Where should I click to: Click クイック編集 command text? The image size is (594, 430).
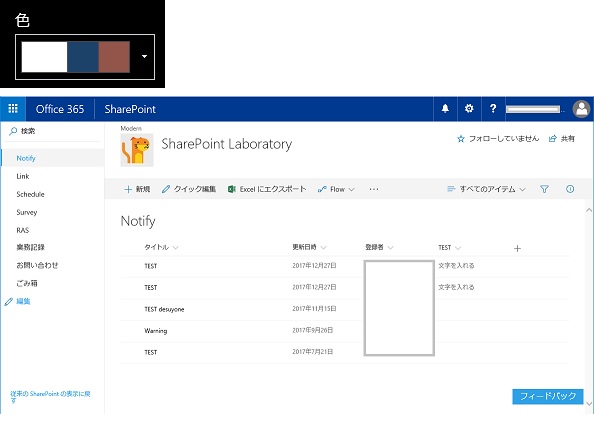[x=195, y=189]
